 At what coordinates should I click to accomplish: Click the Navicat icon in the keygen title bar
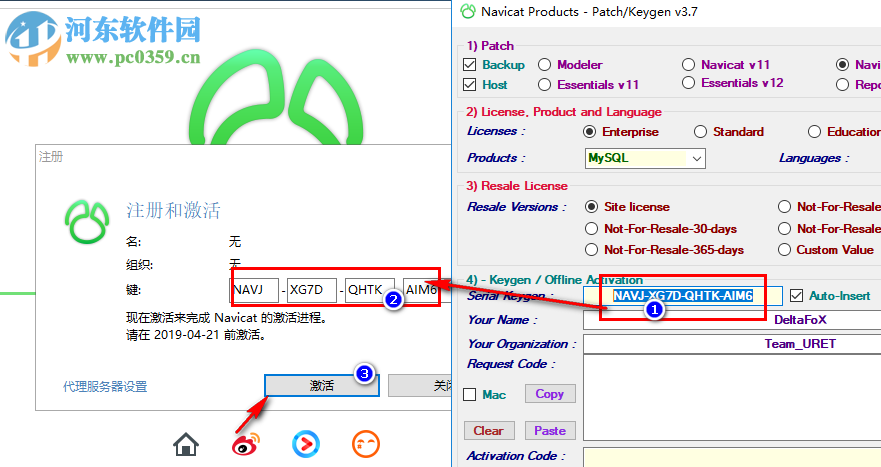pos(468,11)
